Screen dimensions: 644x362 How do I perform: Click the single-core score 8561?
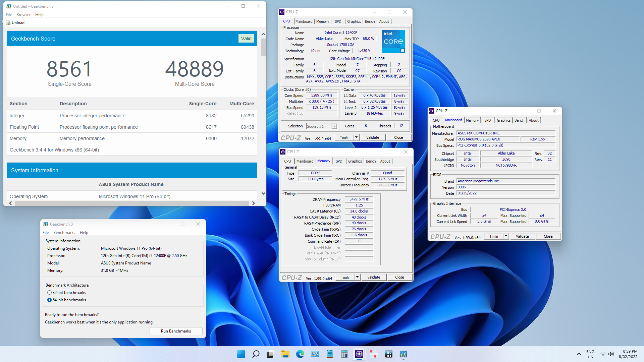pos(69,69)
